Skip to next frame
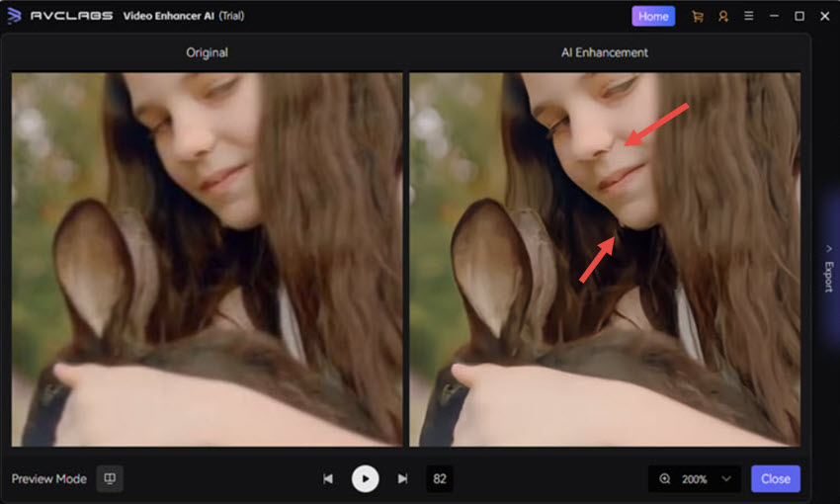 [402, 479]
